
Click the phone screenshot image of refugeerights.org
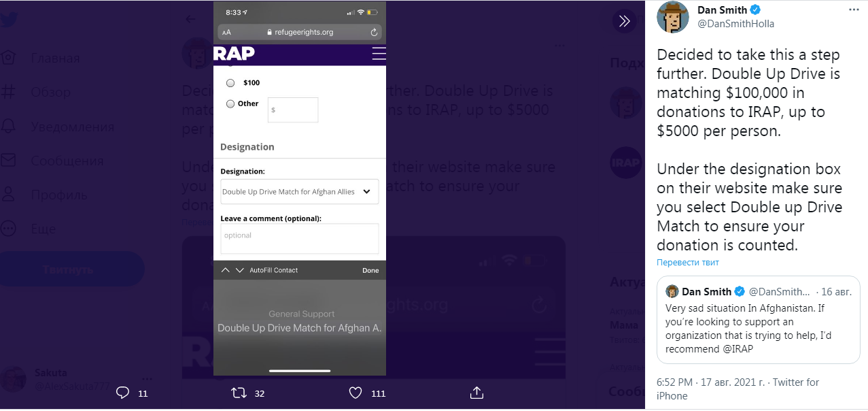pyautogui.click(x=300, y=188)
